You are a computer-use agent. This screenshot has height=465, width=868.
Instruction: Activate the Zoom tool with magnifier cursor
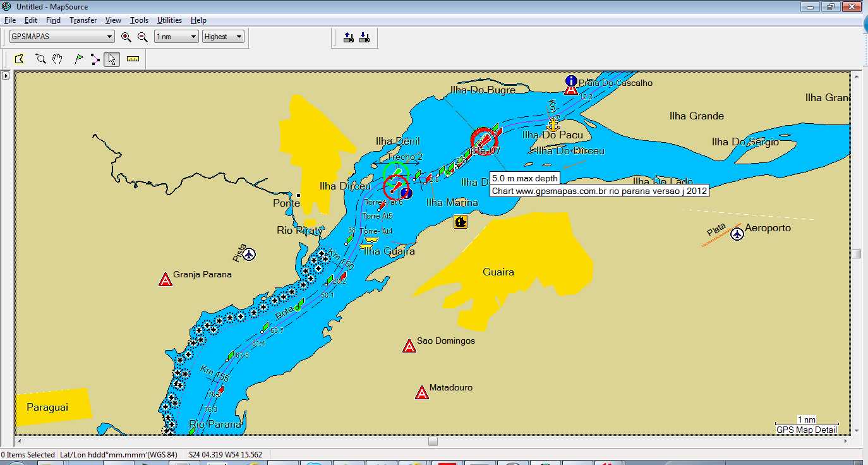point(40,59)
